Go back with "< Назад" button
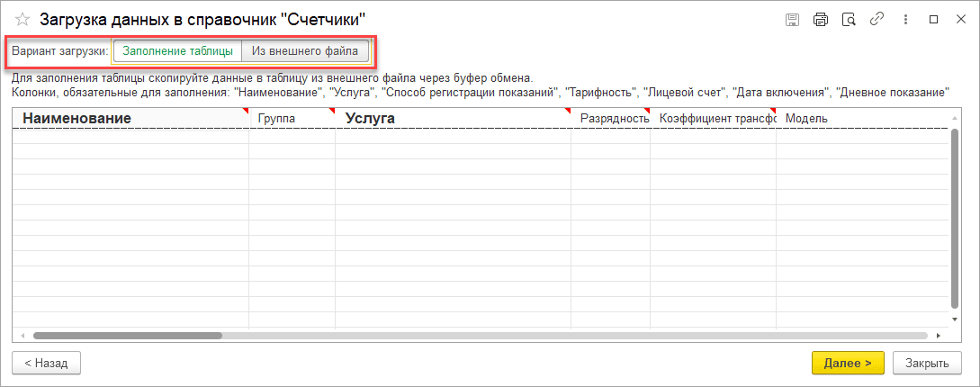The width and height of the screenshot is (980, 387). point(46,363)
